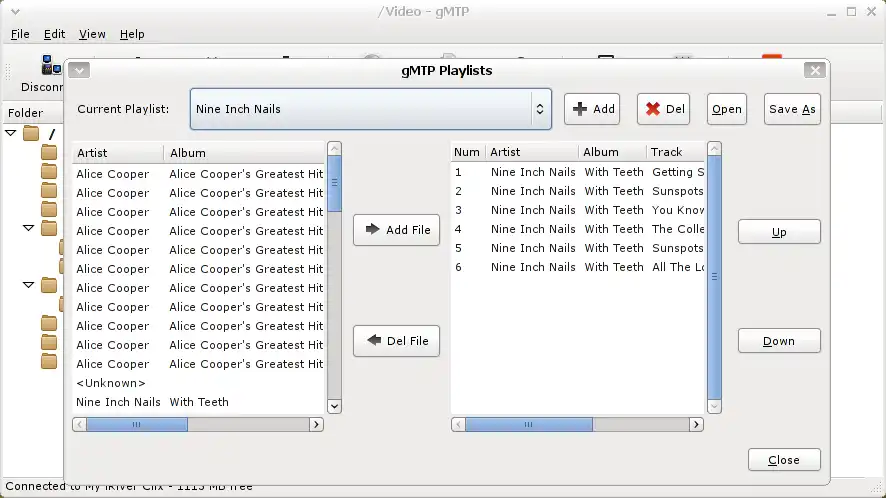
Task: Open the Current Playlist dropdown
Action: pyautogui.click(x=370, y=109)
